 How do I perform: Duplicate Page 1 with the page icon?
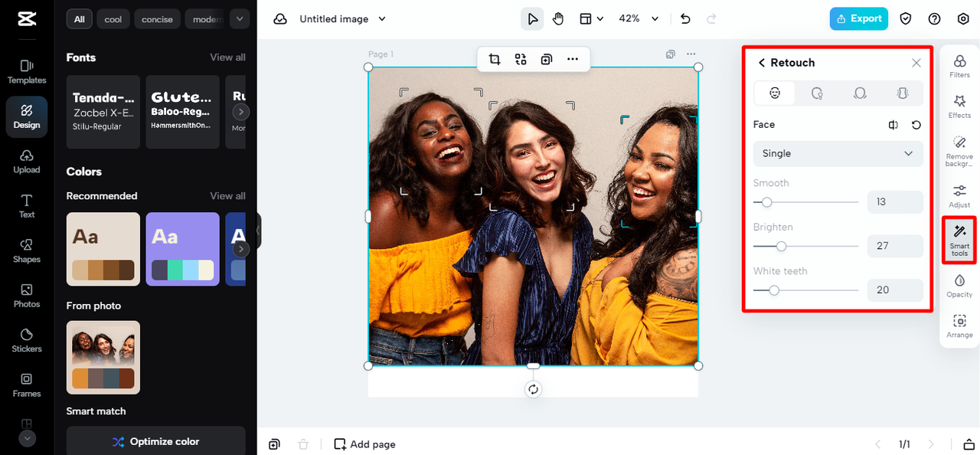(671, 54)
